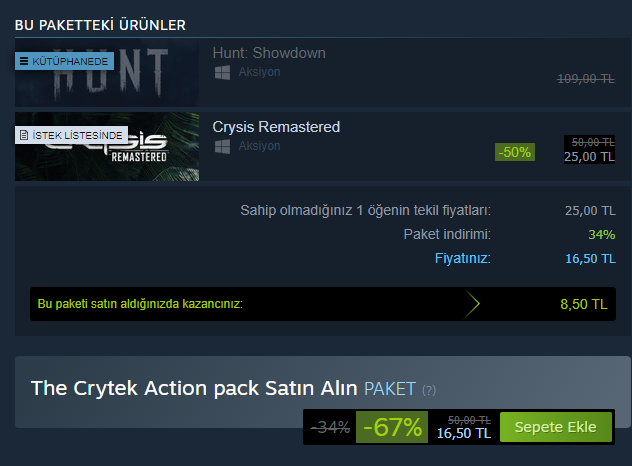This screenshot has width=632, height=466.
Task: Click the green arrow chevron in the savings bar
Action: [471, 304]
